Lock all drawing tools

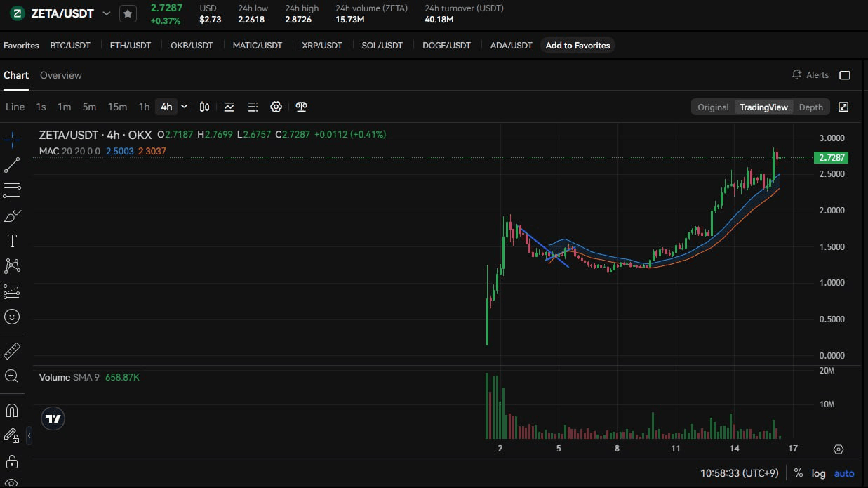(12, 461)
